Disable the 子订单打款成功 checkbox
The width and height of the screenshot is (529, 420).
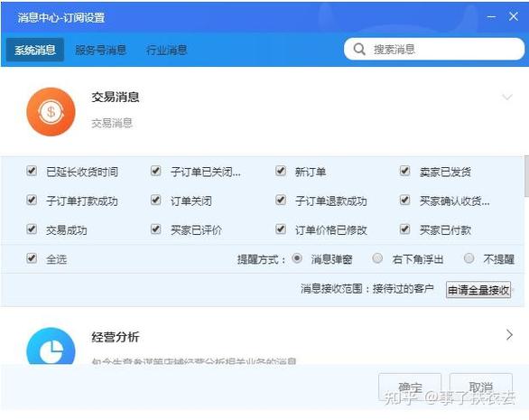click(32, 200)
